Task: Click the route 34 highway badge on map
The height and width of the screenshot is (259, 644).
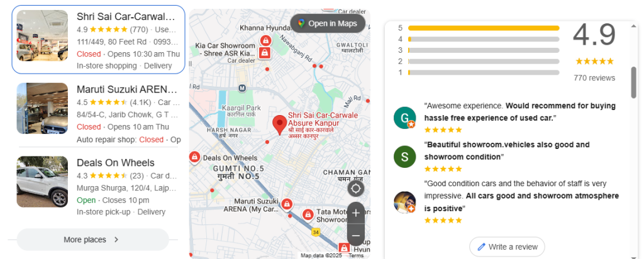Action: tap(316, 231)
